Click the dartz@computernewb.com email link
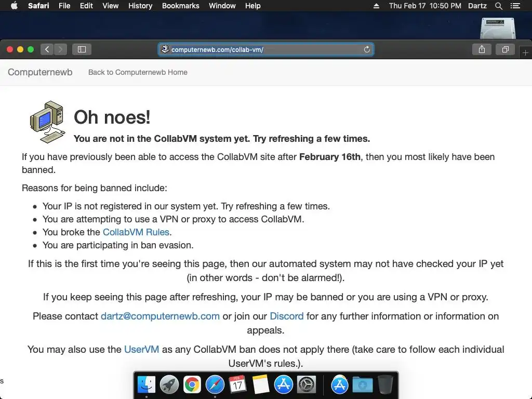Screen dimensions: 532x399 tap(160, 316)
